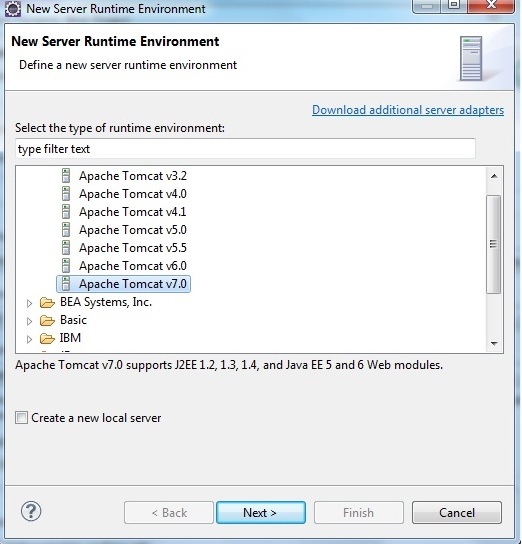
Task: Select Apache Tomcat v5.5 entry
Action: [133, 248]
